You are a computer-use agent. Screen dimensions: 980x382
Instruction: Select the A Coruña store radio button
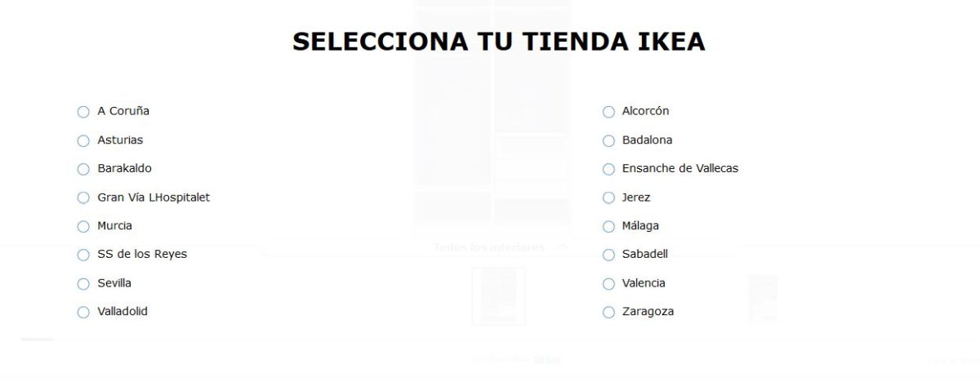[83, 112]
